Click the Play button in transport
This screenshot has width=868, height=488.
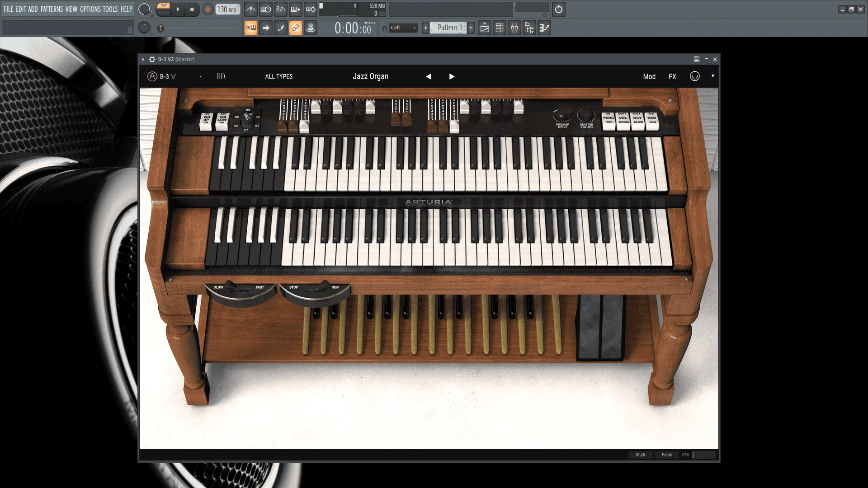(178, 9)
